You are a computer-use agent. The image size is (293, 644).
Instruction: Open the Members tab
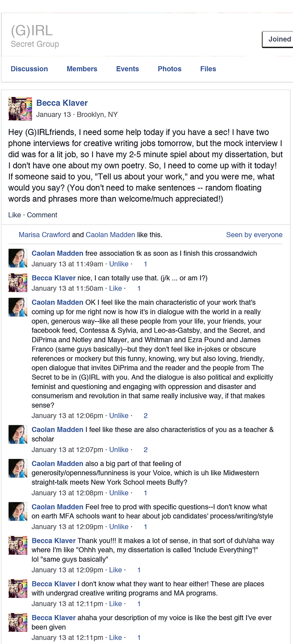click(82, 69)
